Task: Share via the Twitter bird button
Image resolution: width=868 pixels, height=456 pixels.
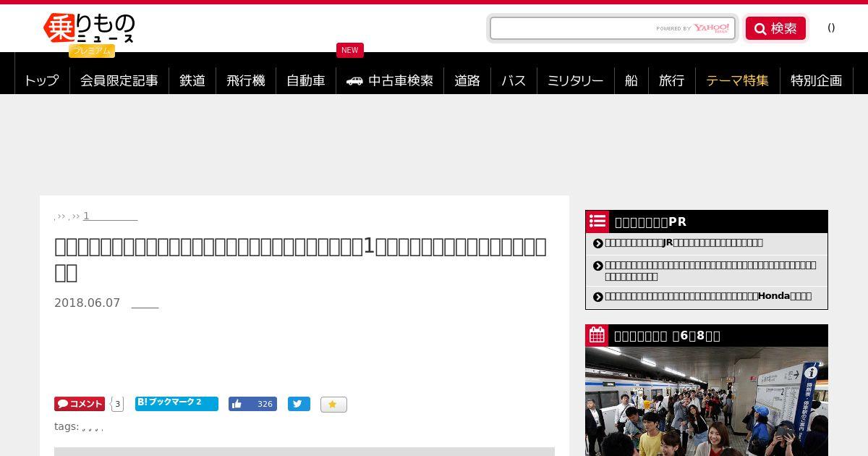Action: [x=299, y=404]
